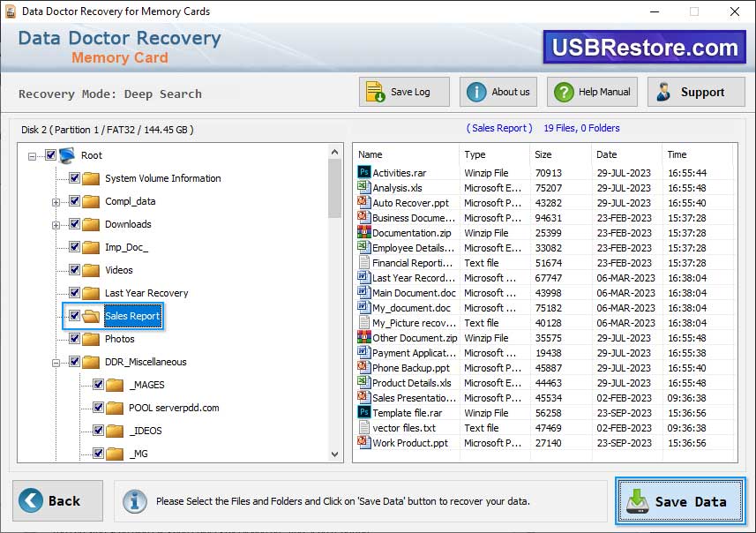Click the Work Product.ppt PowerPoint icon

(x=364, y=442)
